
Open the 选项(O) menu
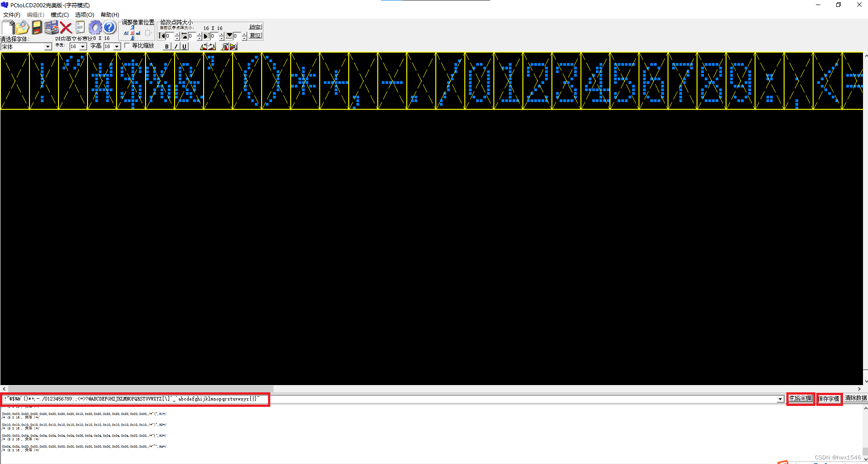tap(85, 15)
